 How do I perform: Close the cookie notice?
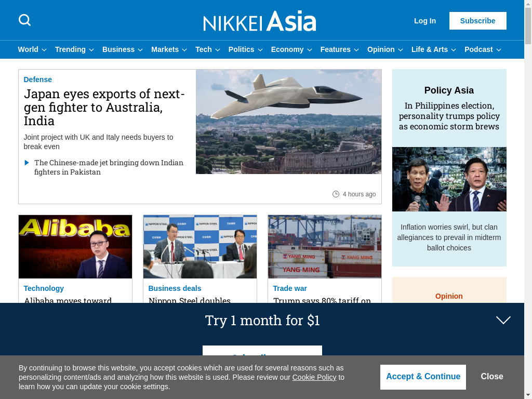(492, 377)
